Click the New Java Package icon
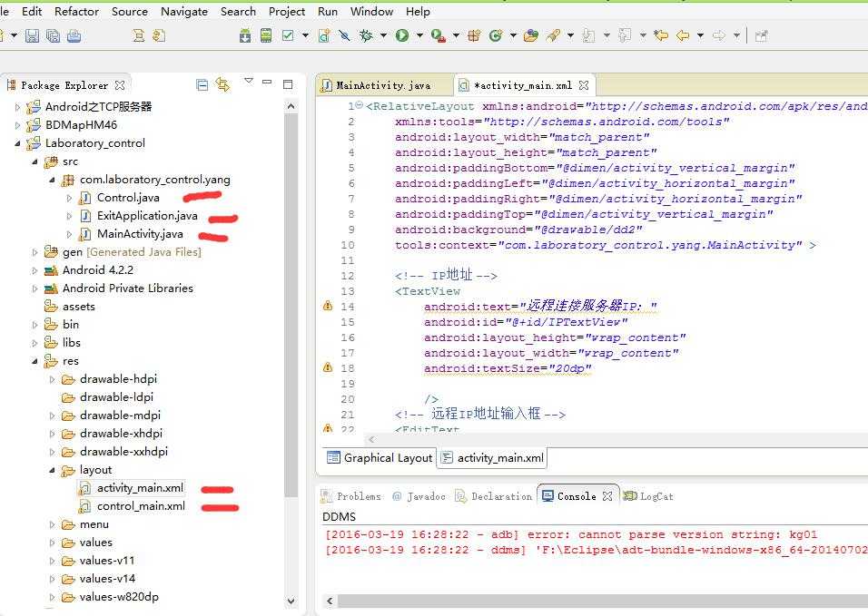 [x=475, y=36]
